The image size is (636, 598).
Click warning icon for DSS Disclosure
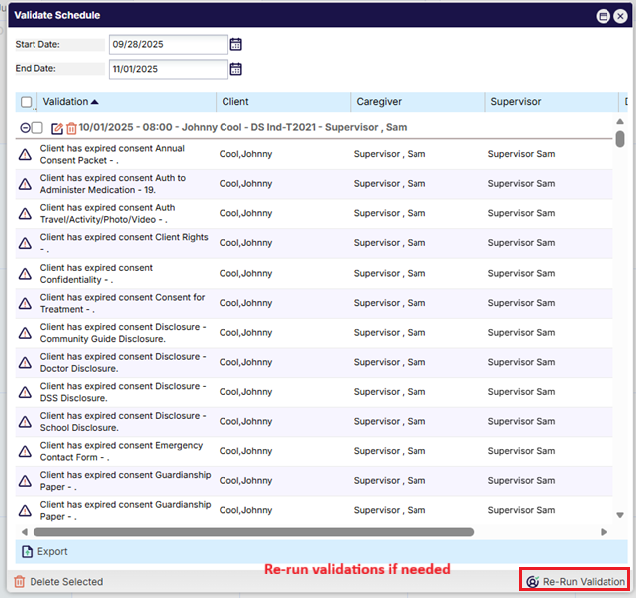[x=25, y=392]
